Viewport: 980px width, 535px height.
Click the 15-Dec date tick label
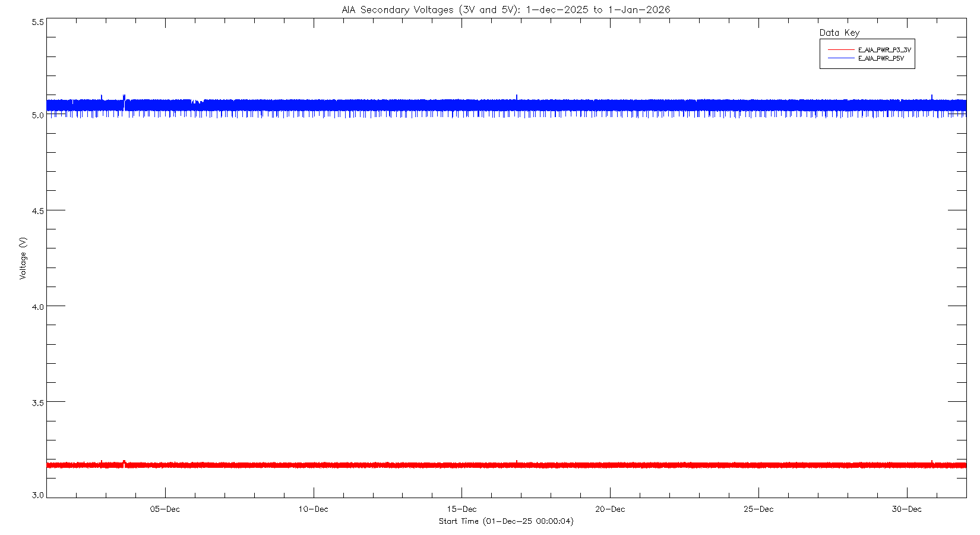461,509
